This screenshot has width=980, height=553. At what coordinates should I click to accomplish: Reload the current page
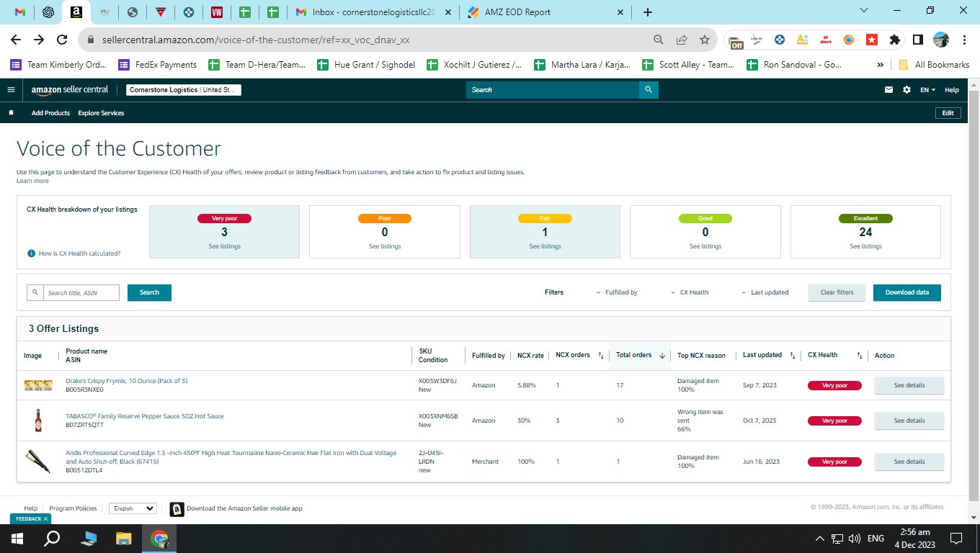[62, 40]
